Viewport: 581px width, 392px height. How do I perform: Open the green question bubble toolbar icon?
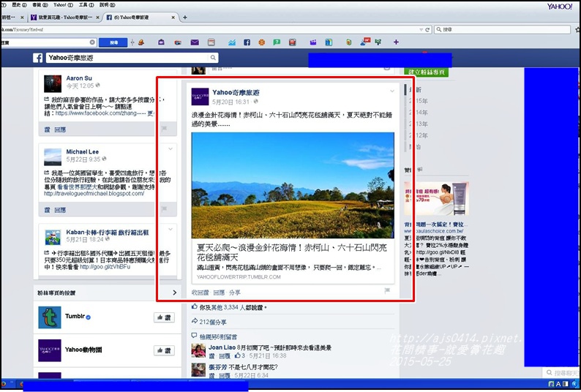pos(277,42)
